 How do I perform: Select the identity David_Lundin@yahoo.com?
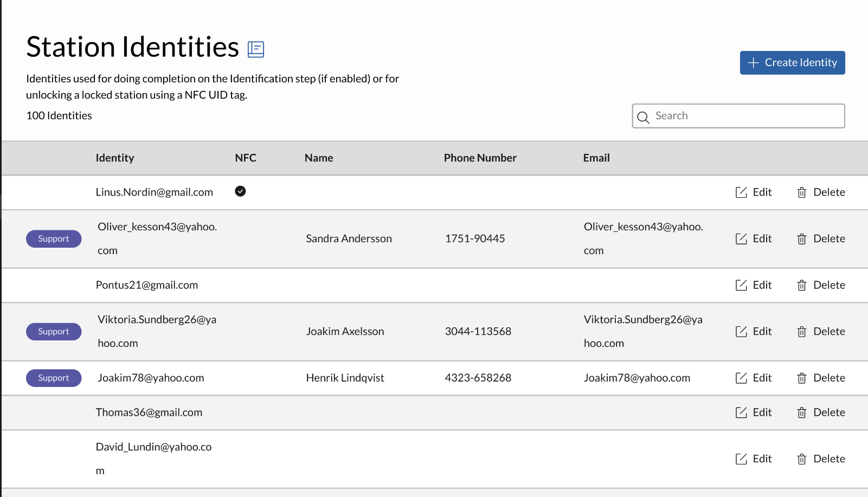point(153,459)
